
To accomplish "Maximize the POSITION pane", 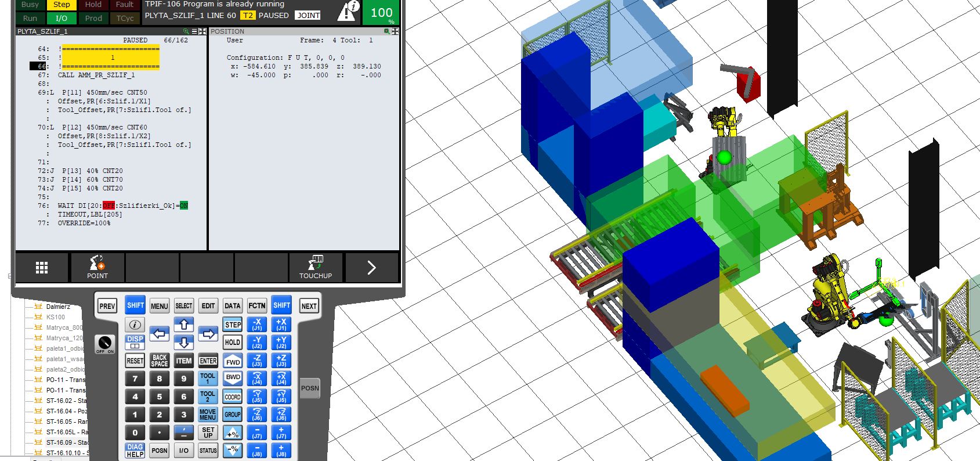I will (395, 31).
